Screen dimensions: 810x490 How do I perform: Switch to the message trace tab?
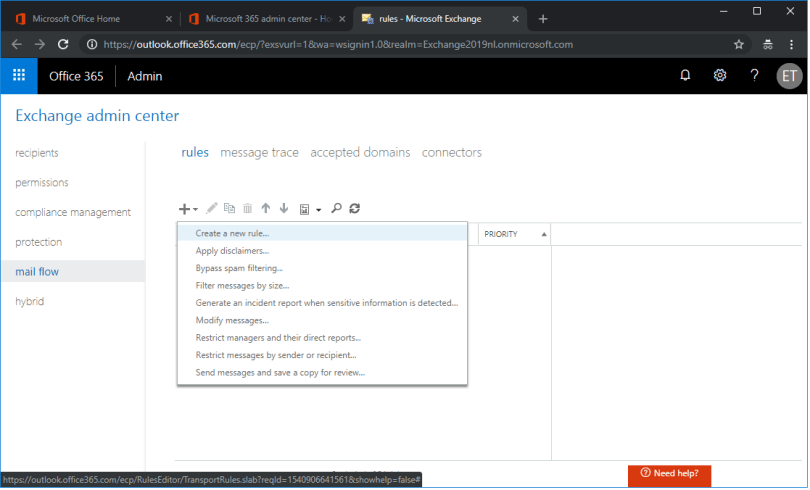(259, 153)
